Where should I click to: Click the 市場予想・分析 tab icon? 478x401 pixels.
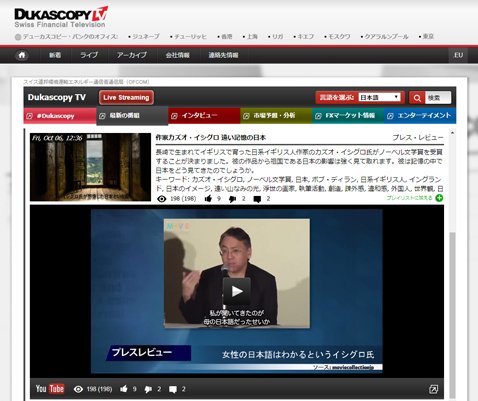pyautogui.click(x=246, y=116)
